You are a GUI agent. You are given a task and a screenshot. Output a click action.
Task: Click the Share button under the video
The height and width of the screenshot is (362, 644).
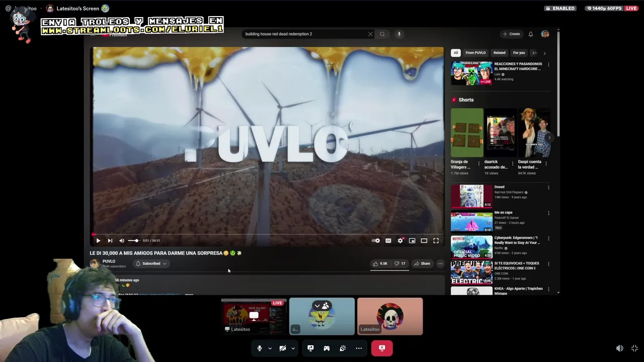[422, 263]
